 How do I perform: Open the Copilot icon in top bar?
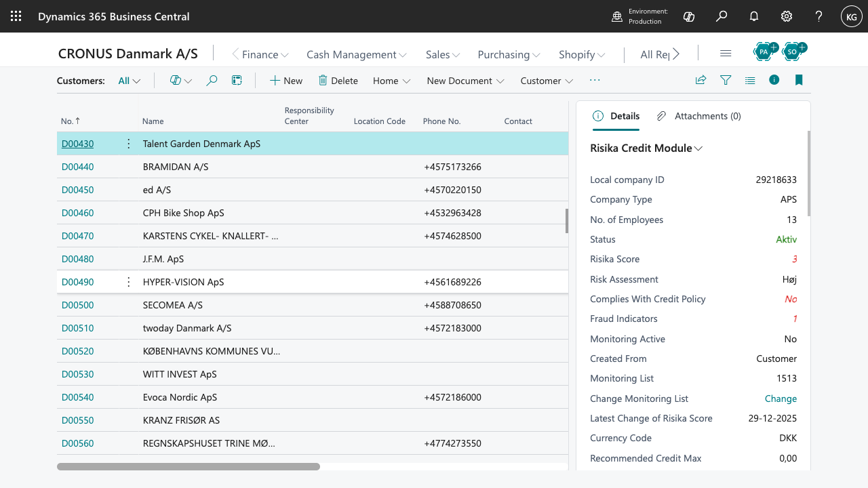tap(689, 16)
